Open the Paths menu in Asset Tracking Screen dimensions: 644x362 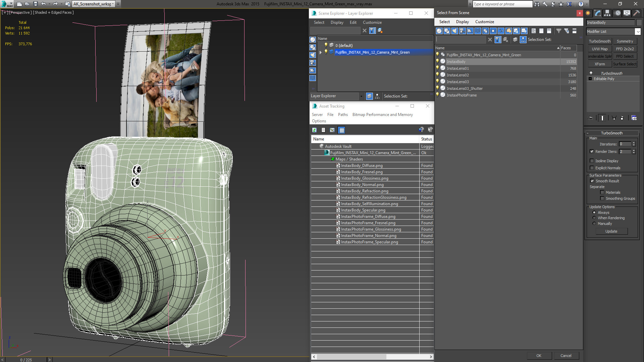pos(343,115)
